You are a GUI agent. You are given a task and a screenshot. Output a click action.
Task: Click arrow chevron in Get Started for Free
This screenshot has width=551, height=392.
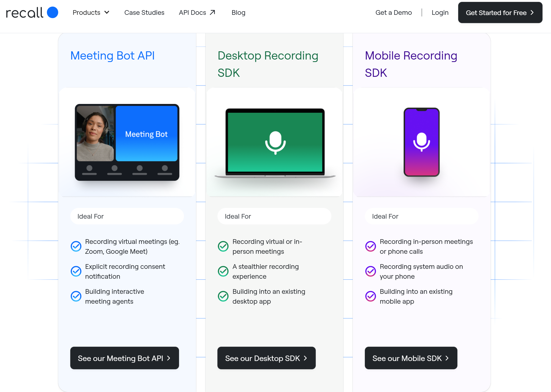click(532, 13)
